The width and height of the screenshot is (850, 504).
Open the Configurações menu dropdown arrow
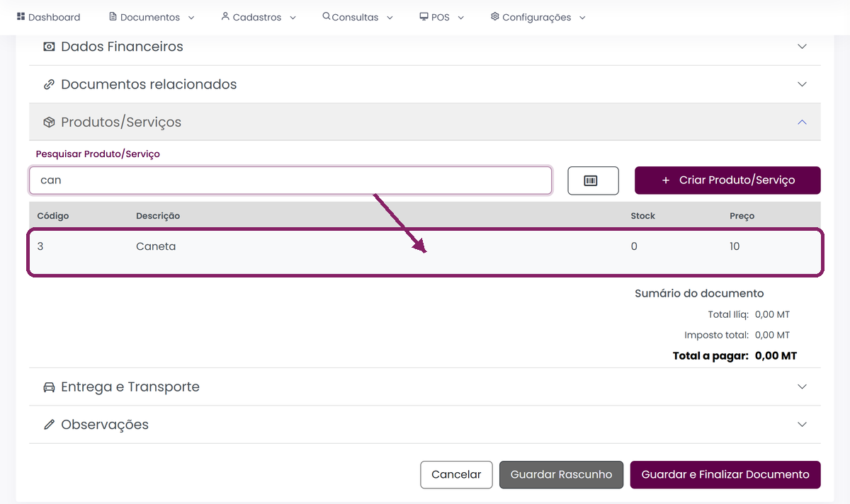pyautogui.click(x=582, y=18)
